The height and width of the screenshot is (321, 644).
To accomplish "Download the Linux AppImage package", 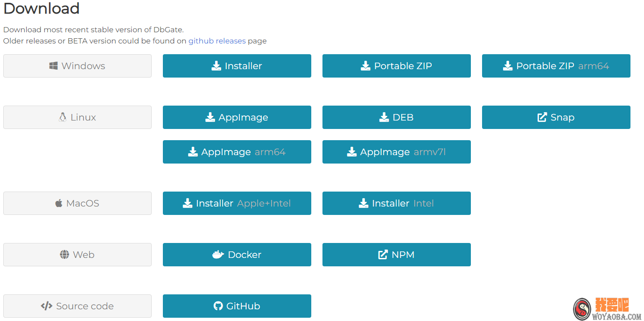I will 237,117.
